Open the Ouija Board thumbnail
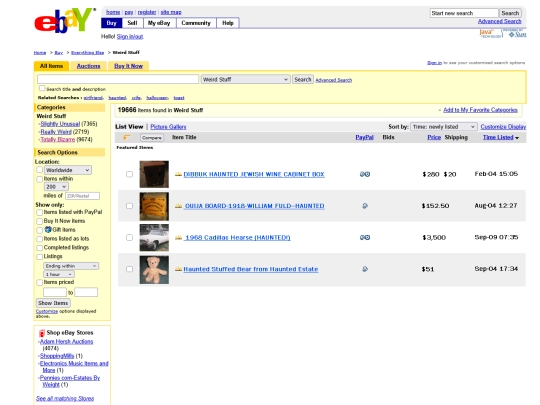 154,206
